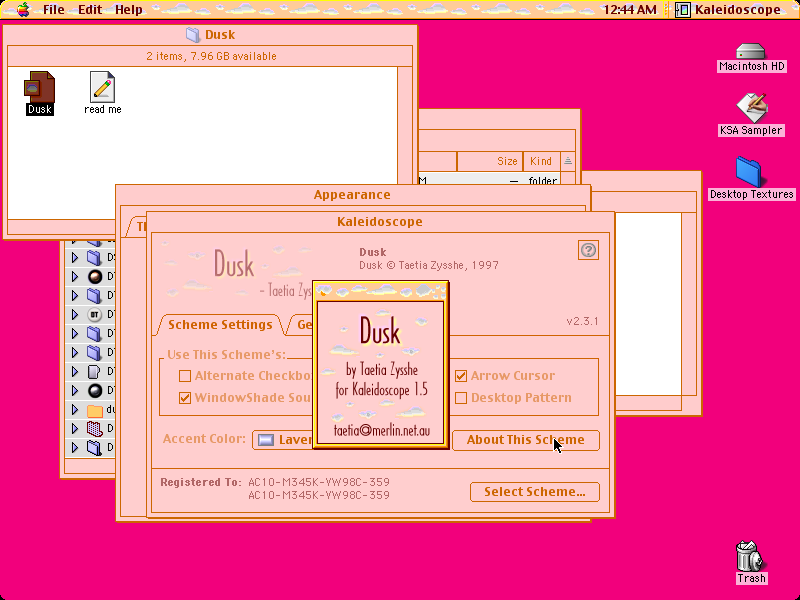Expand the grey document row's disclosure triangle
This screenshot has width=800, height=600.
74,371
